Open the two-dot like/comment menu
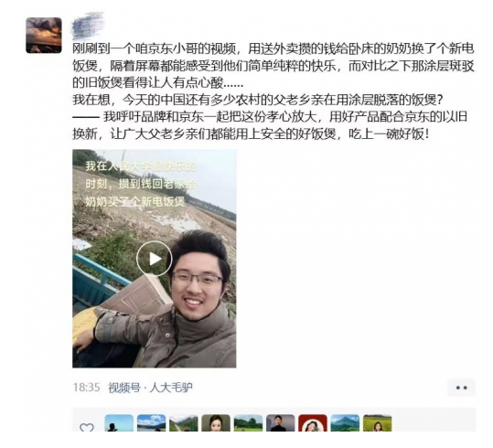 461,388
